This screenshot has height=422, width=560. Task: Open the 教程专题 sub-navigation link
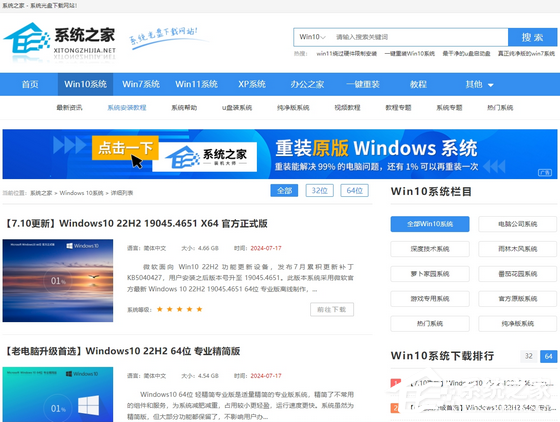pyautogui.click(x=398, y=107)
